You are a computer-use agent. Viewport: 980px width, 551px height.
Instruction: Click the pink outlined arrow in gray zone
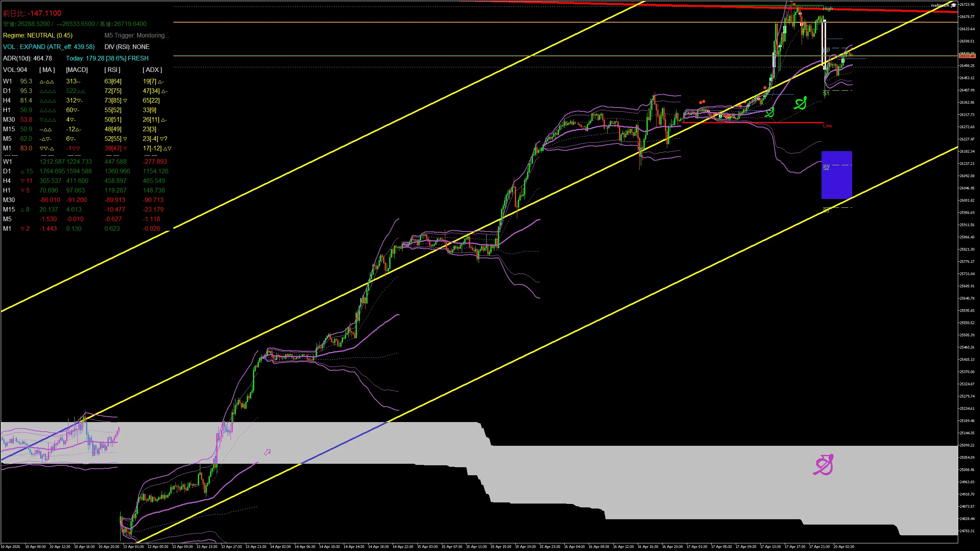coord(267,452)
